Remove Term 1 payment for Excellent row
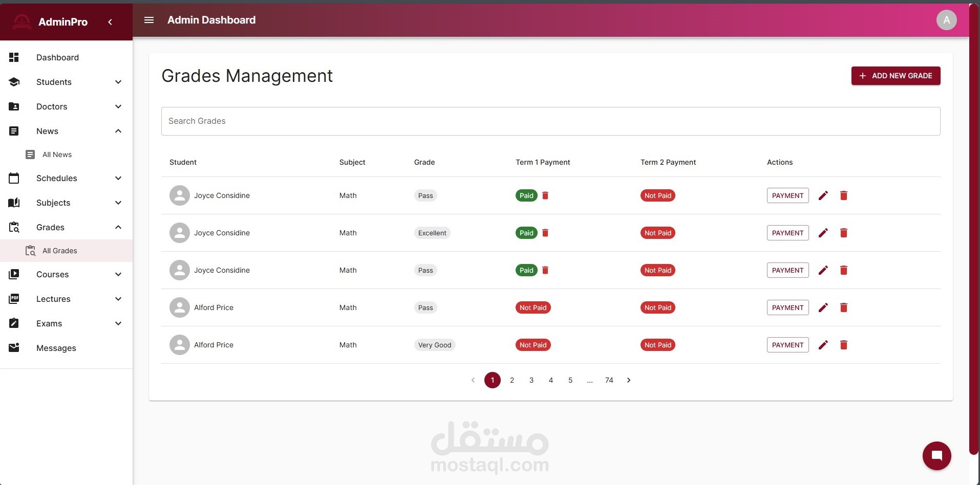Screen dimensions: 980x485 click(545, 233)
